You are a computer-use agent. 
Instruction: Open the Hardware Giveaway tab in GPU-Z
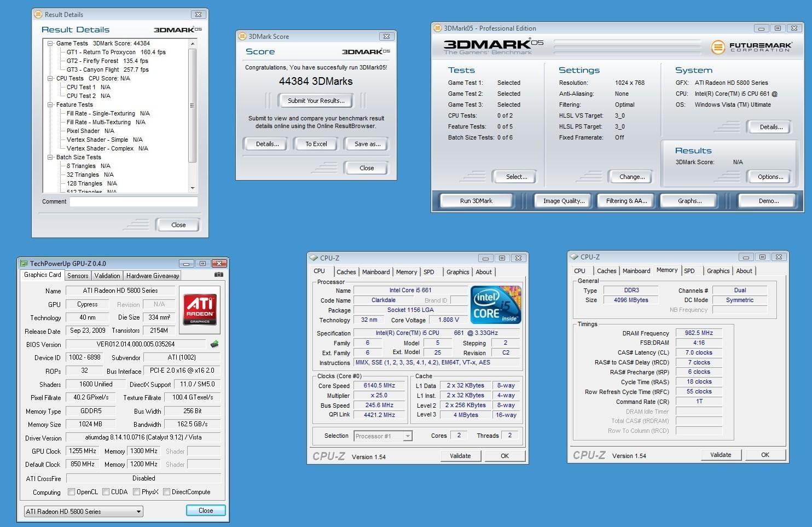(x=153, y=276)
